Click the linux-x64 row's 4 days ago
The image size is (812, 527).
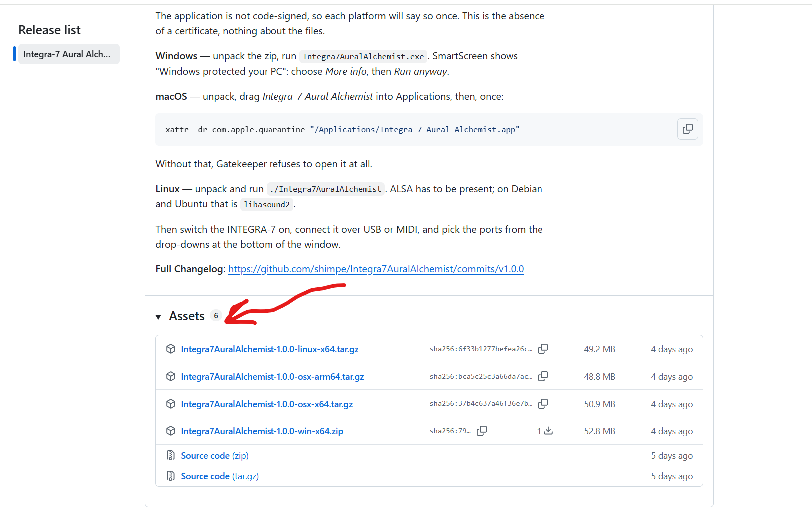point(672,349)
